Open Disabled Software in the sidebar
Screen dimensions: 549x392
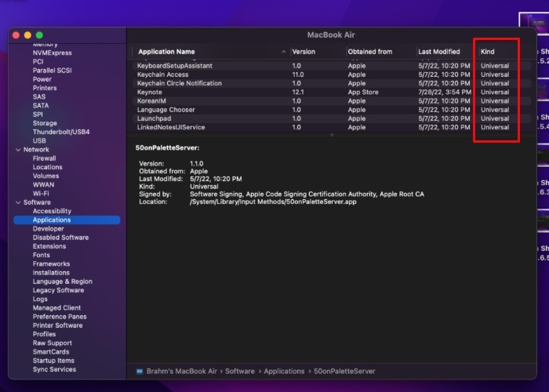[x=60, y=238]
